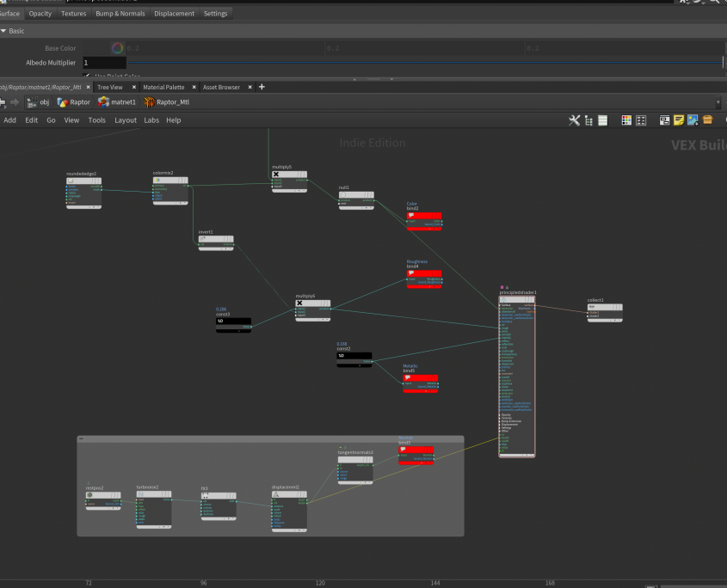Collapse the Basic parameter section
727x588 pixels.
pyautogui.click(x=3, y=31)
